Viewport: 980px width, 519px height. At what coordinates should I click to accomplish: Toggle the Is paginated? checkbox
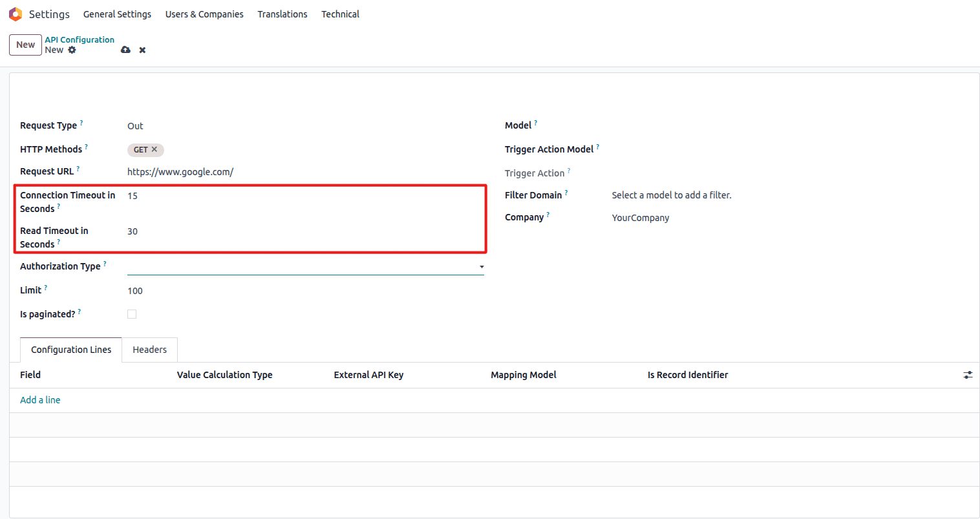[x=132, y=314]
